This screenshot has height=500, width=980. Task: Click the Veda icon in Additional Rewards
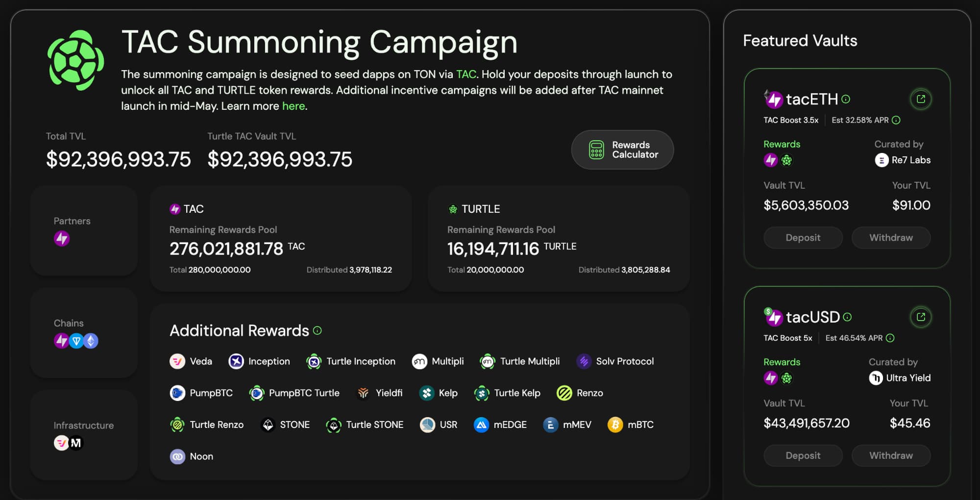click(177, 361)
